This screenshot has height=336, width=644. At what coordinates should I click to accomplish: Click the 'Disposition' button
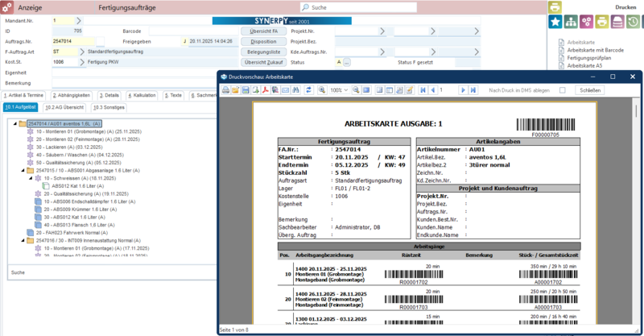pos(263,41)
